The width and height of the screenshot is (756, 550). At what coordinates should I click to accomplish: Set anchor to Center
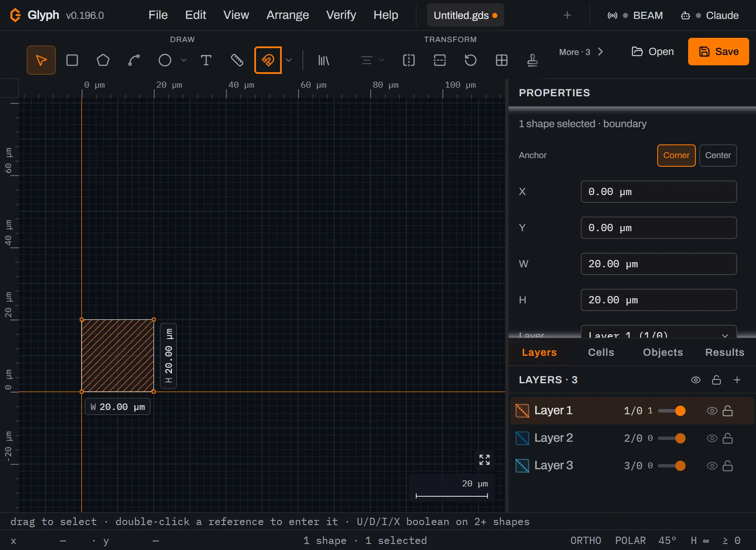tap(718, 156)
